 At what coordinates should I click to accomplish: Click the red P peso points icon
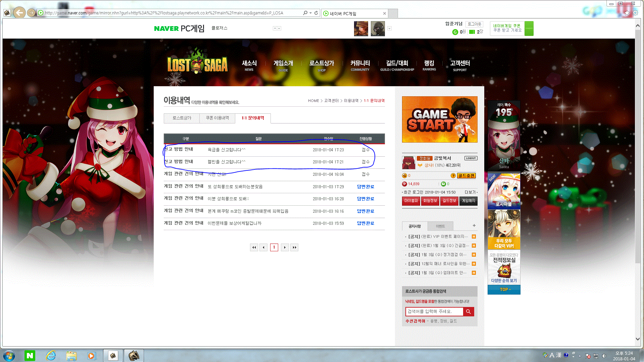(x=404, y=184)
